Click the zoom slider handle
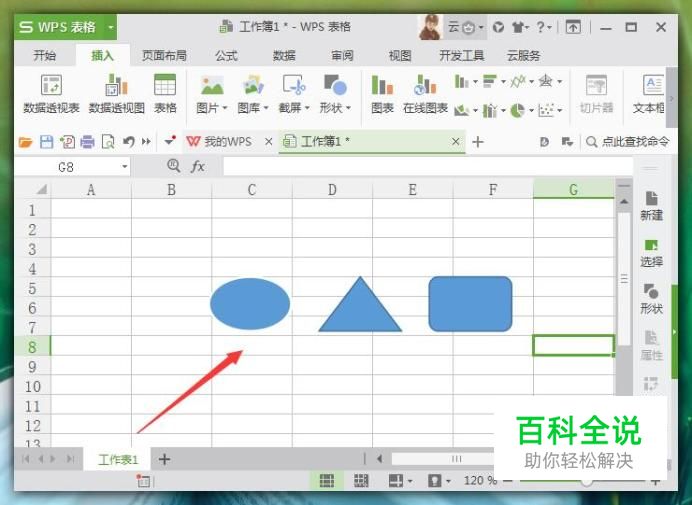Image resolution: width=692 pixels, height=505 pixels. [587, 481]
